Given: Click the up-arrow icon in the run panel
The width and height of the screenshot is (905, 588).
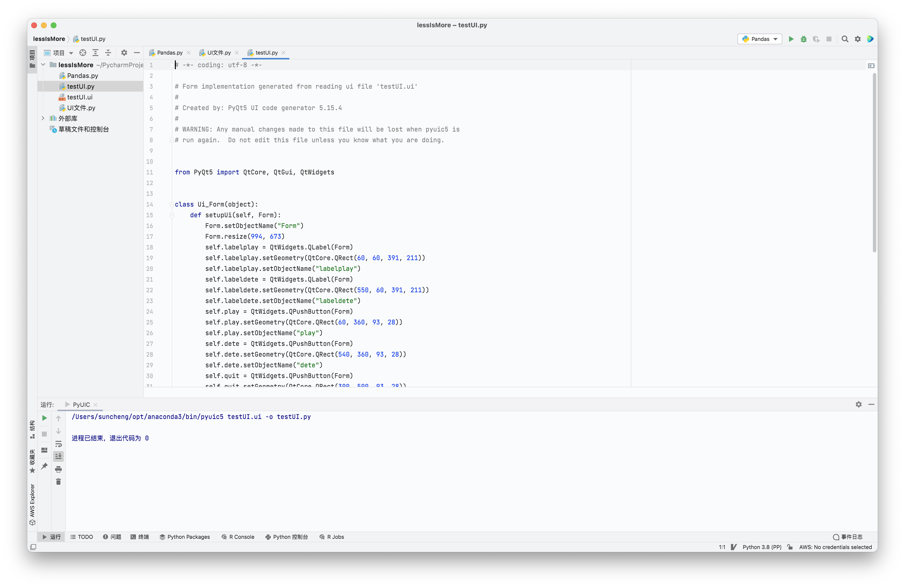Looking at the screenshot, I should (58, 418).
